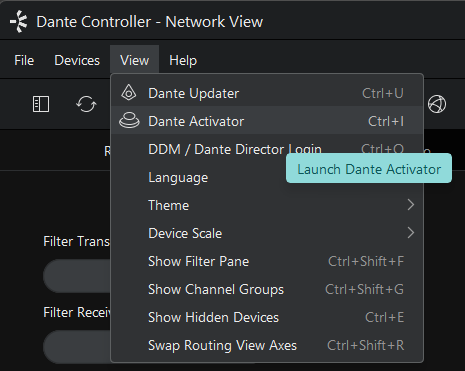Toggle the filter pane toolbar icon
The height and width of the screenshot is (371, 465).
point(41,104)
